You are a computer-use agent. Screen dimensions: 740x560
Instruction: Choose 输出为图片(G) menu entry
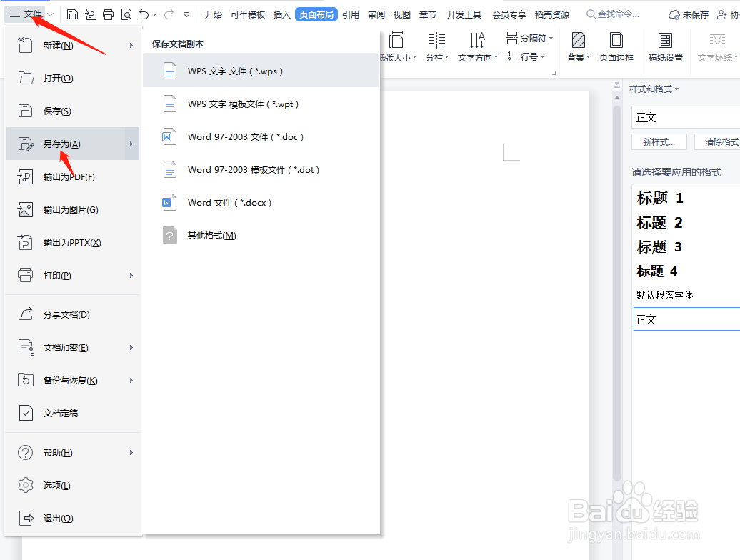(x=73, y=210)
